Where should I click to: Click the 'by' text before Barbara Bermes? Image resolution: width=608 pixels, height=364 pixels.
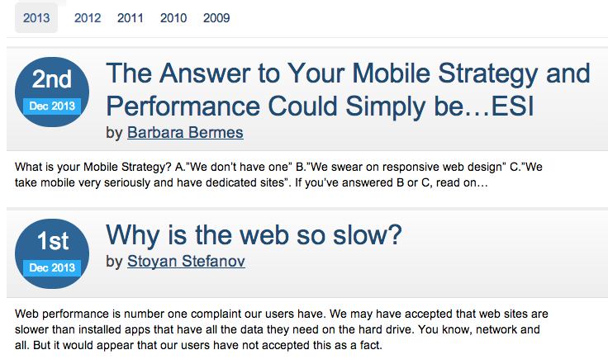coord(114,133)
